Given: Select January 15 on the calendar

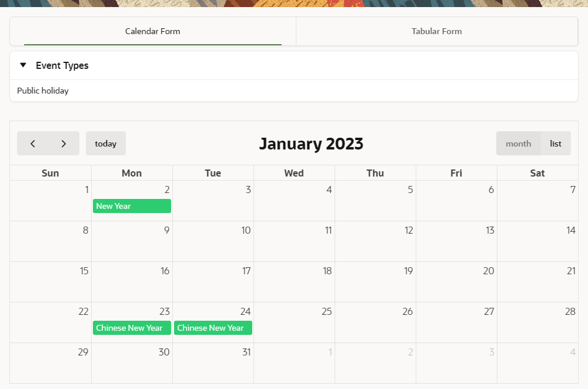Looking at the screenshot, I should (51, 281).
